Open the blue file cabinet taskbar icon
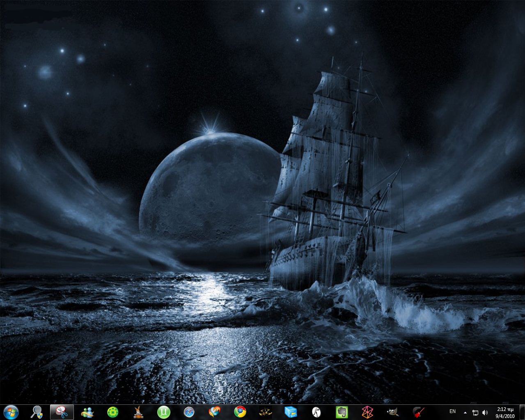Screen dimensions: 525x420 (x=291, y=412)
